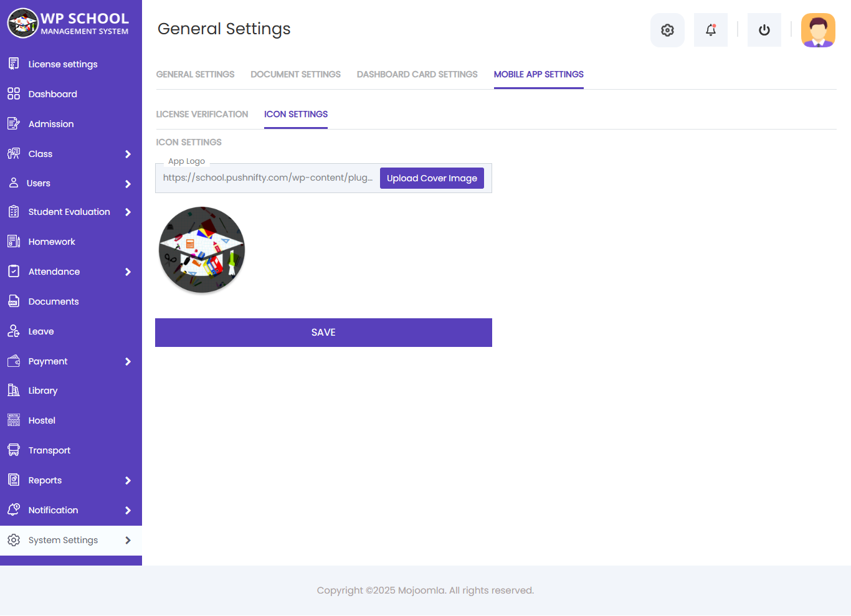
Task: Click the App Logo URL field
Action: tap(268, 178)
